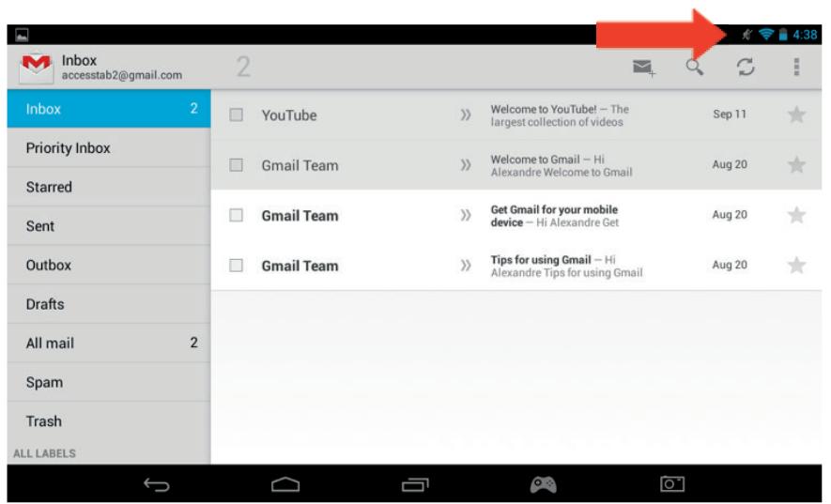Tap the large unread count 2
The image size is (831, 504).
click(x=243, y=67)
